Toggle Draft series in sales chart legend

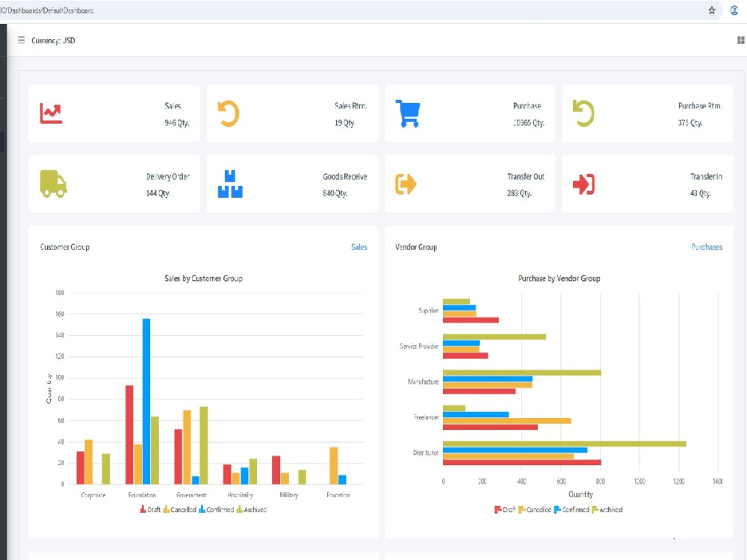coord(150,509)
